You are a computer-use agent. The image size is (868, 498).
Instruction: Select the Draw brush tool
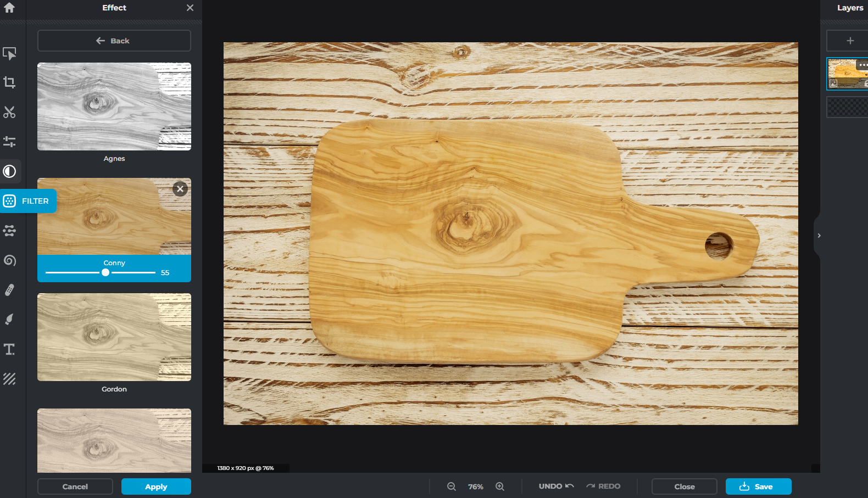9,320
